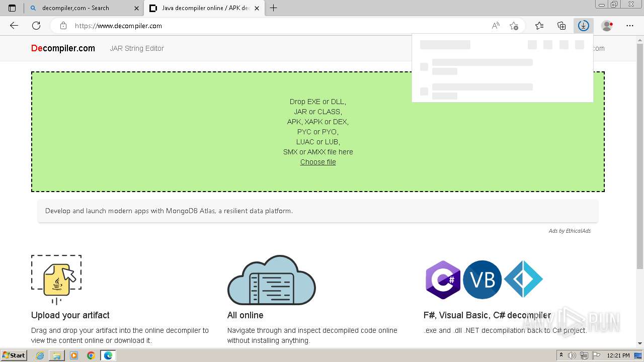Close the Java decompiler online tab
Image resolution: width=644 pixels, height=362 pixels.
[257, 8]
